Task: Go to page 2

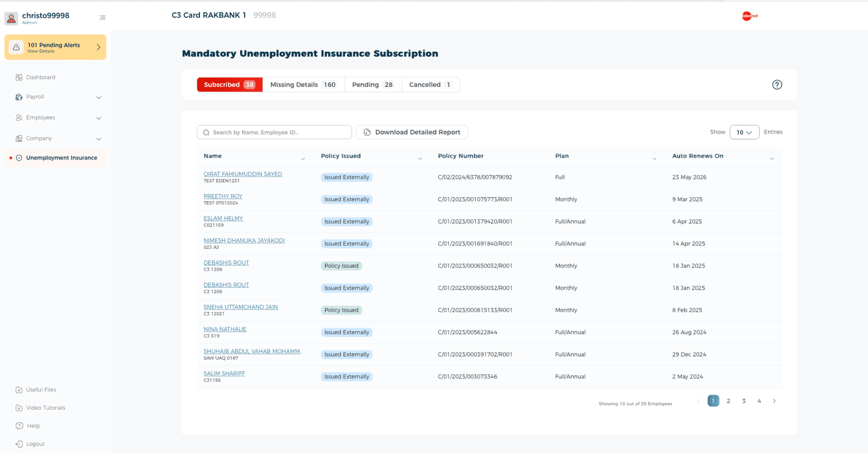Action: point(728,401)
